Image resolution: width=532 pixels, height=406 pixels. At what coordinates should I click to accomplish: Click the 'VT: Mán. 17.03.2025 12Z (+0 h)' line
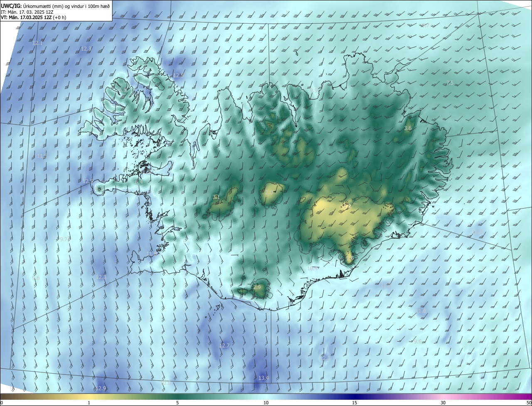[x=33, y=17]
